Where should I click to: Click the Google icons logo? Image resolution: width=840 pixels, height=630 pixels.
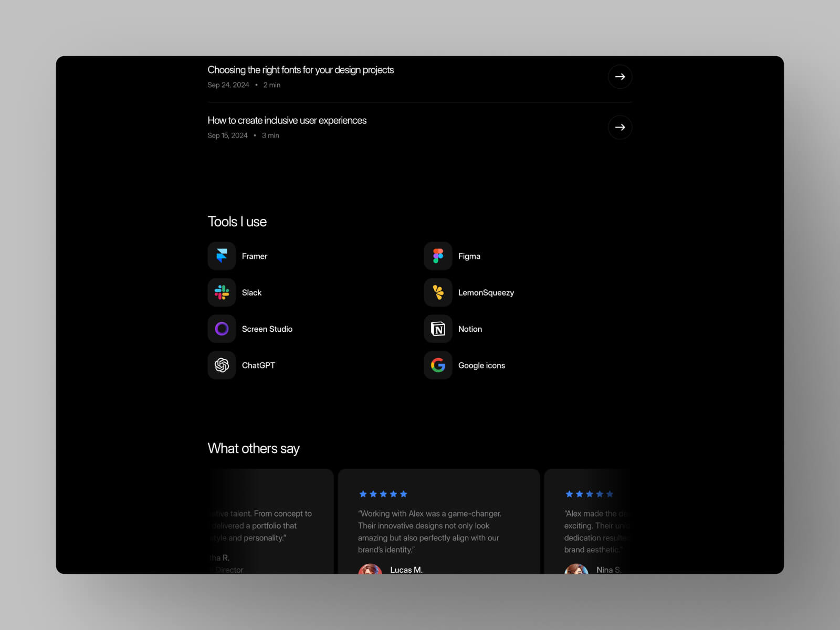pyautogui.click(x=438, y=365)
